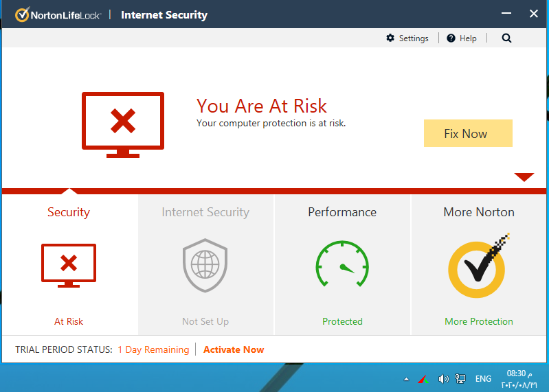549x392 pixels.
Task: Click the Activate Now link
Action: [x=234, y=349]
